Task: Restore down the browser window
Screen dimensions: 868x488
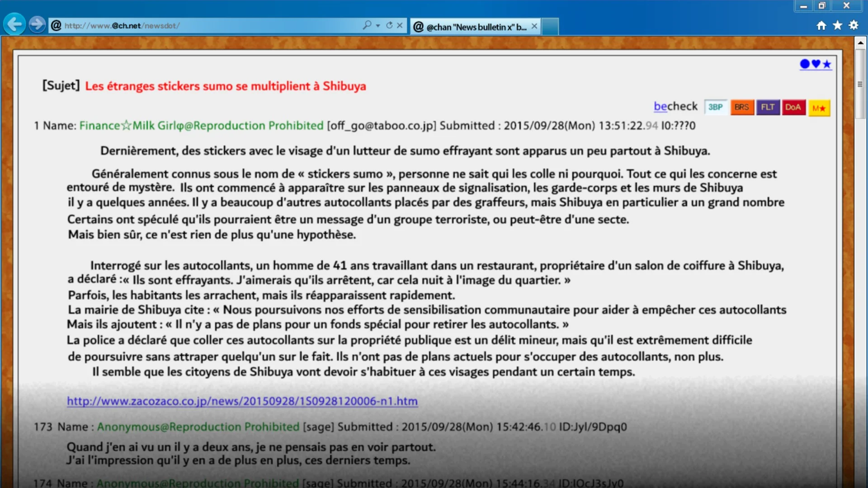Action: [822, 6]
